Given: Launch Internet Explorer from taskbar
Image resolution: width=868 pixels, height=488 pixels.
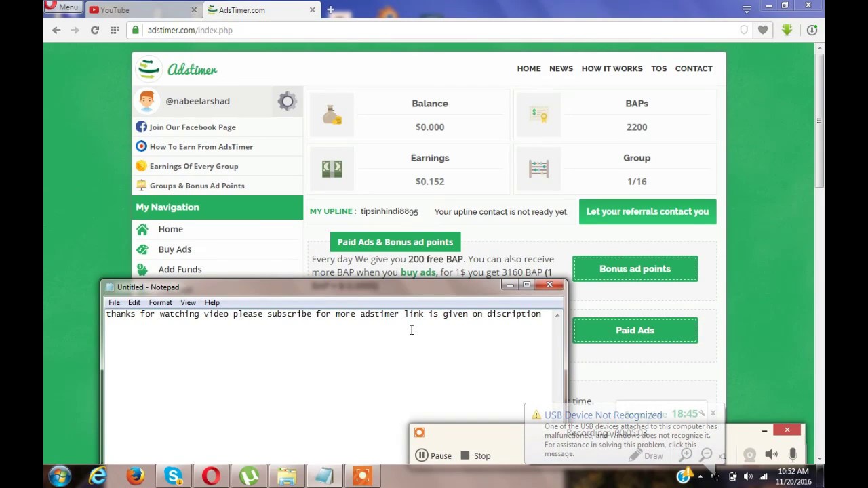Looking at the screenshot, I should pyautogui.click(x=98, y=476).
